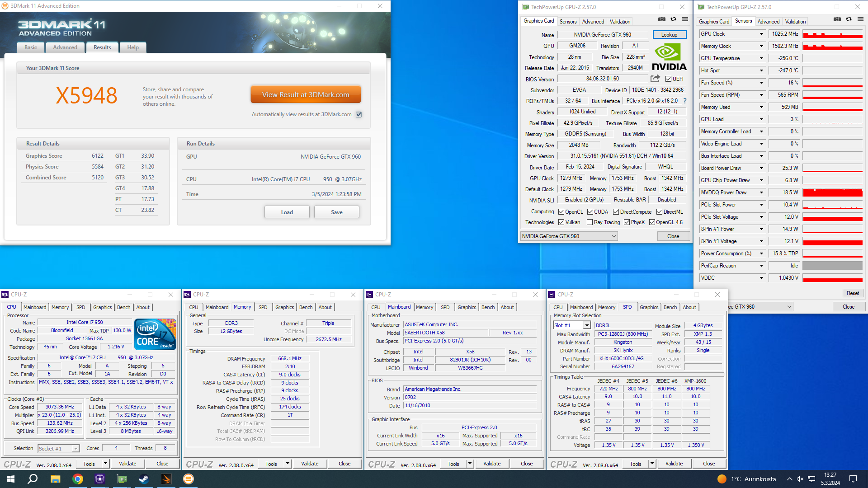
Task: Open the Slot #1 memory slot dropdown
Action: 572,325
